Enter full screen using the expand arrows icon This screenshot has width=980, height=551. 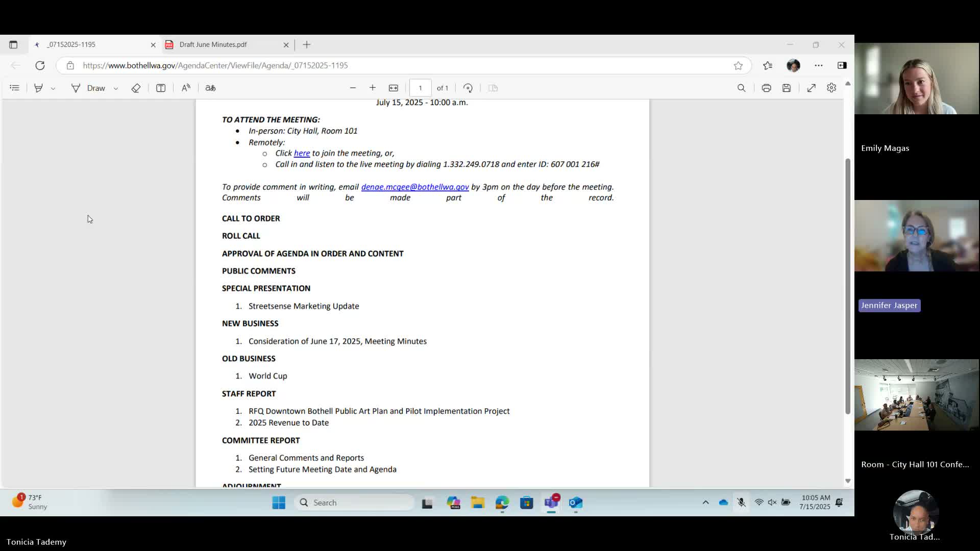[x=811, y=88]
